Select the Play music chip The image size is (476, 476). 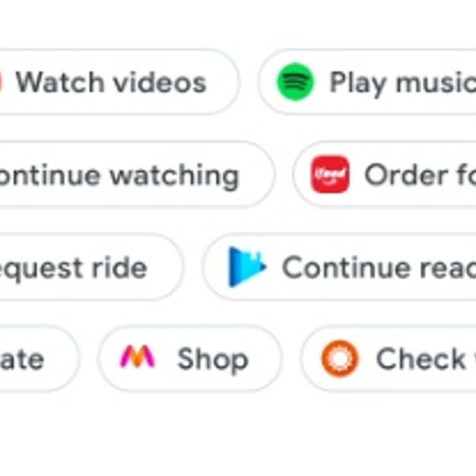[x=367, y=82]
